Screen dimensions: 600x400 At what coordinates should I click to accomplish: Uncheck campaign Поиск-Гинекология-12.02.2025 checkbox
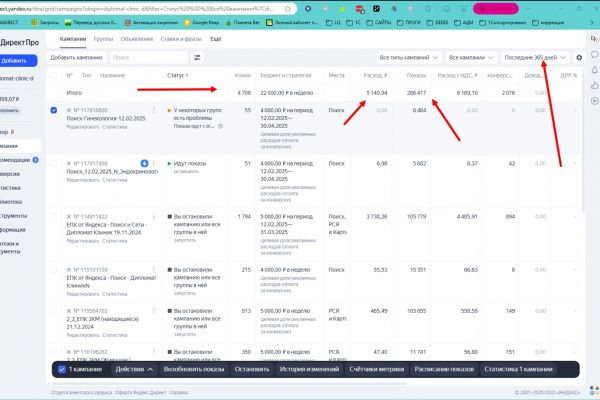54,110
